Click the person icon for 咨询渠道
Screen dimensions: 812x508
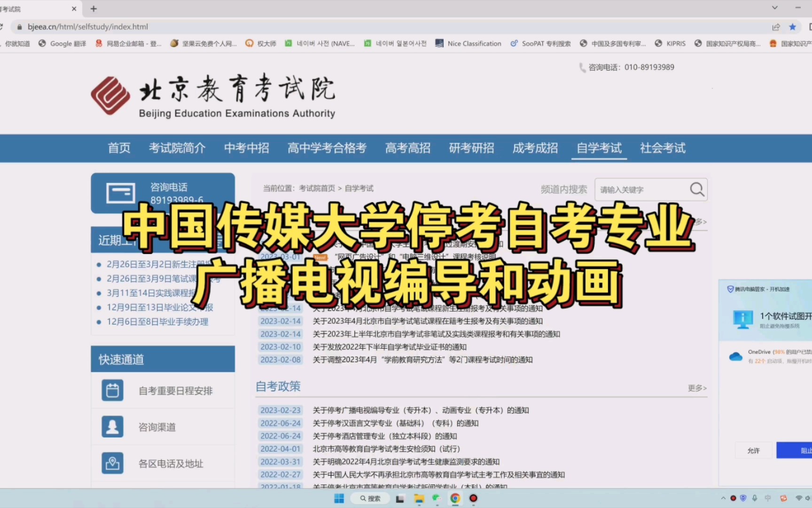coord(112,427)
